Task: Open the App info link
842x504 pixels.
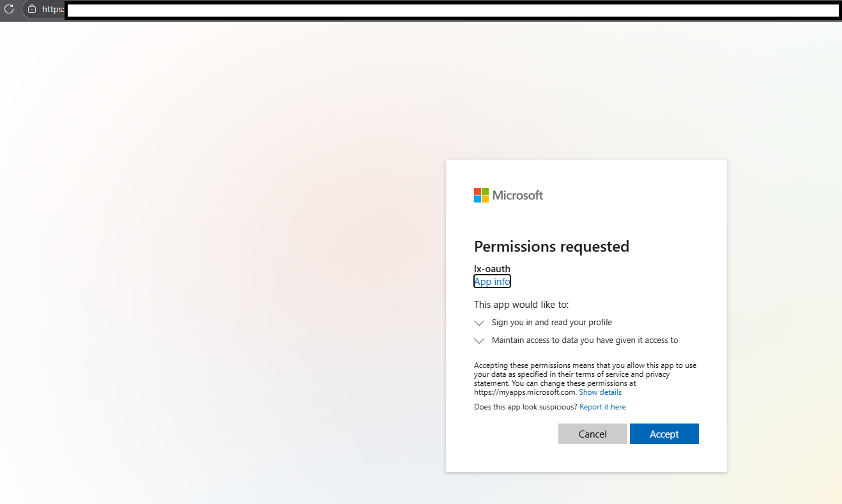Action: [492, 281]
